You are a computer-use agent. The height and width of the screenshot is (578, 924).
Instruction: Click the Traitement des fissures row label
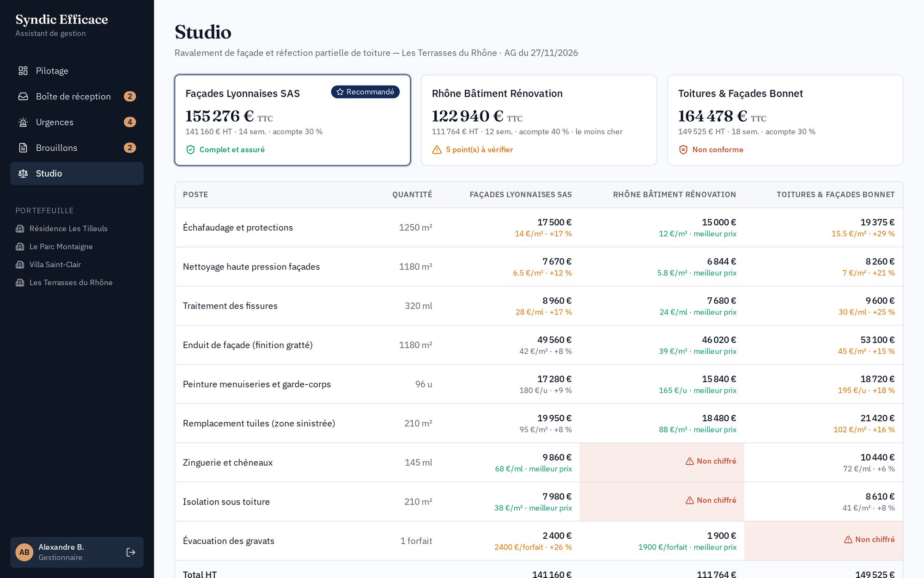[230, 306]
